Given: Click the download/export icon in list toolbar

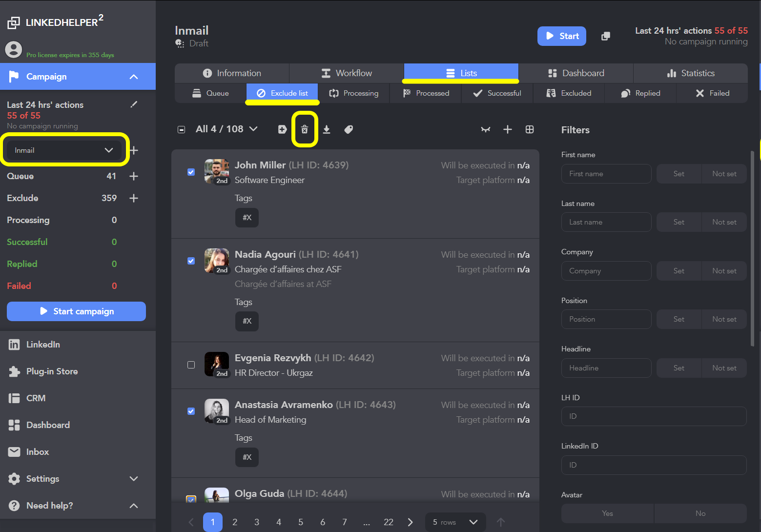Looking at the screenshot, I should (327, 129).
